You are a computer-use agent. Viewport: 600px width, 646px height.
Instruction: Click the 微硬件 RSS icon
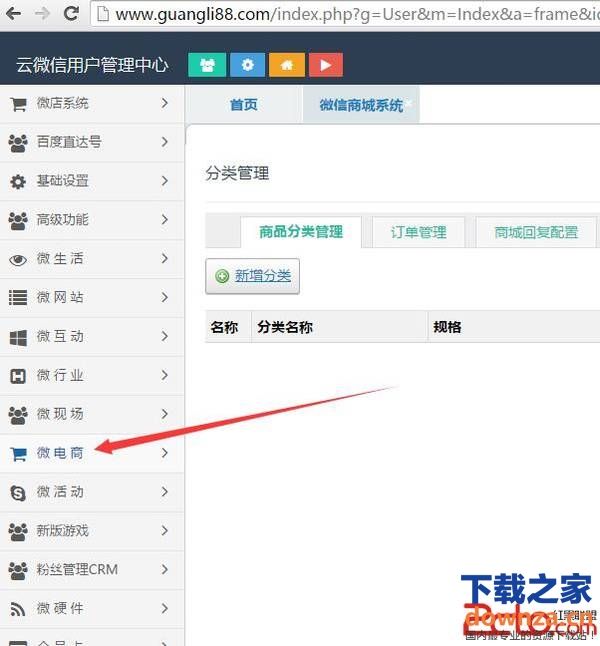(18, 609)
